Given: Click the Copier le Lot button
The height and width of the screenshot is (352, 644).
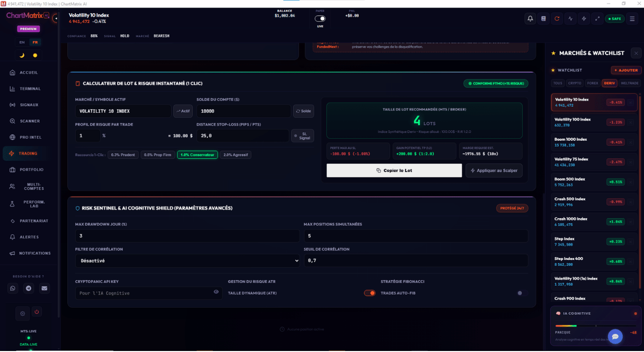Looking at the screenshot, I should tap(394, 170).
